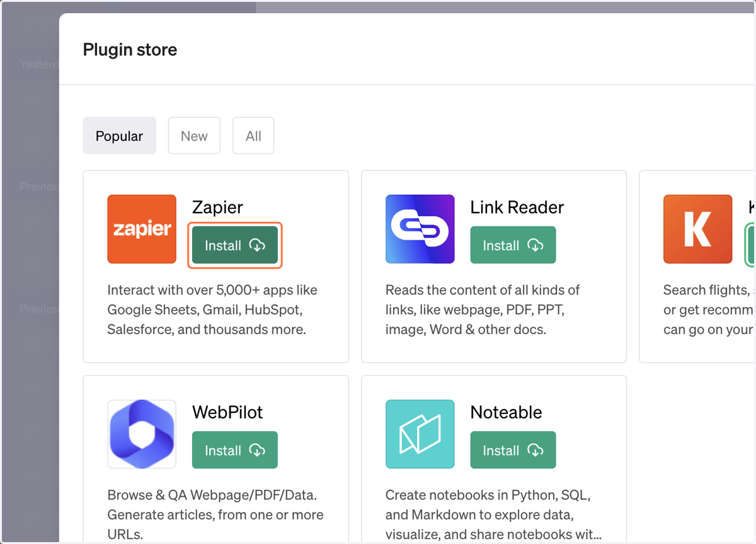This screenshot has width=756, height=544.
Task: Install the WebPilot plugin
Action: 235,450
